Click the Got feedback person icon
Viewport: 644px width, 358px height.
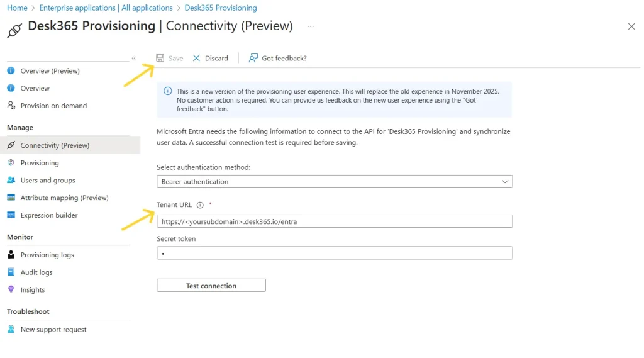point(253,58)
